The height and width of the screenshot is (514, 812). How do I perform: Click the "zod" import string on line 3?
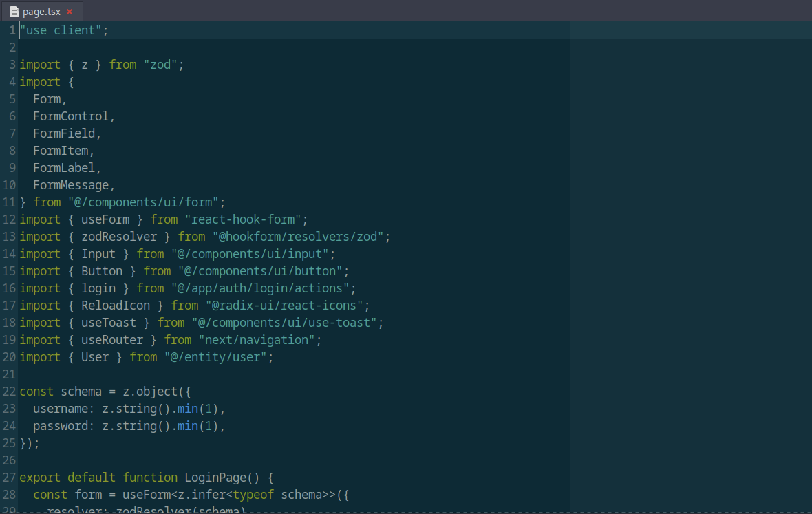(160, 65)
